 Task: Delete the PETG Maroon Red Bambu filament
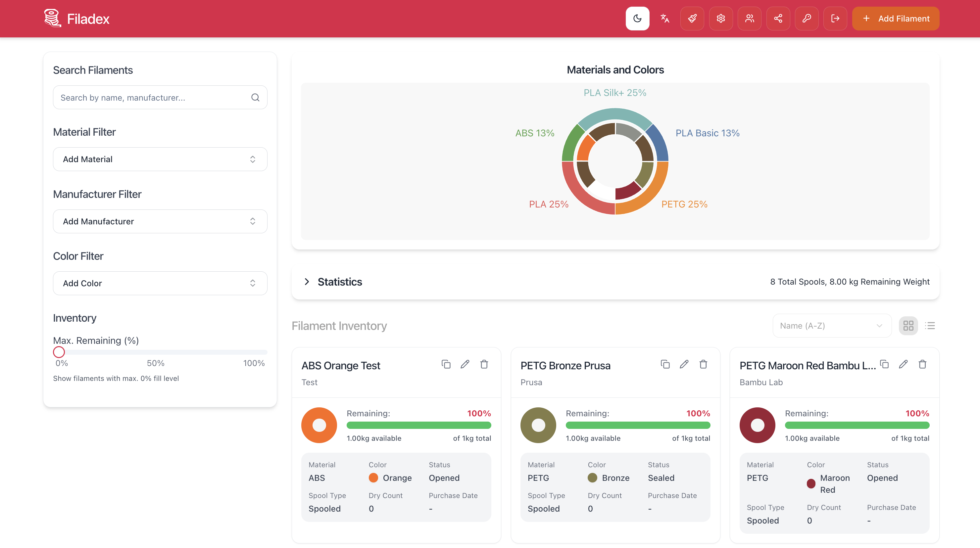tap(922, 364)
